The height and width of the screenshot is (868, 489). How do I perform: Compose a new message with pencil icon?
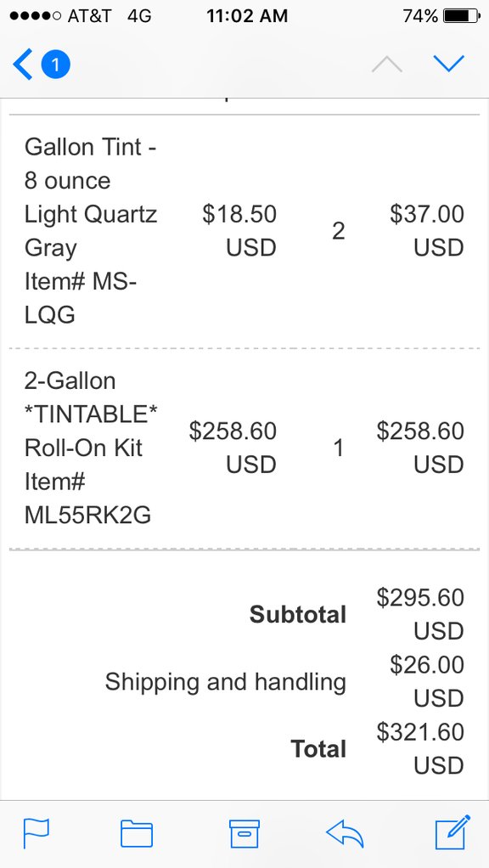coord(453,832)
